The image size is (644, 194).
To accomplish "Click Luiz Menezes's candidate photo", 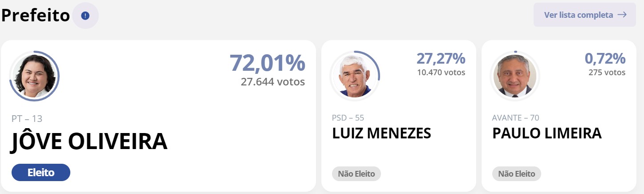I will click(x=355, y=76).
